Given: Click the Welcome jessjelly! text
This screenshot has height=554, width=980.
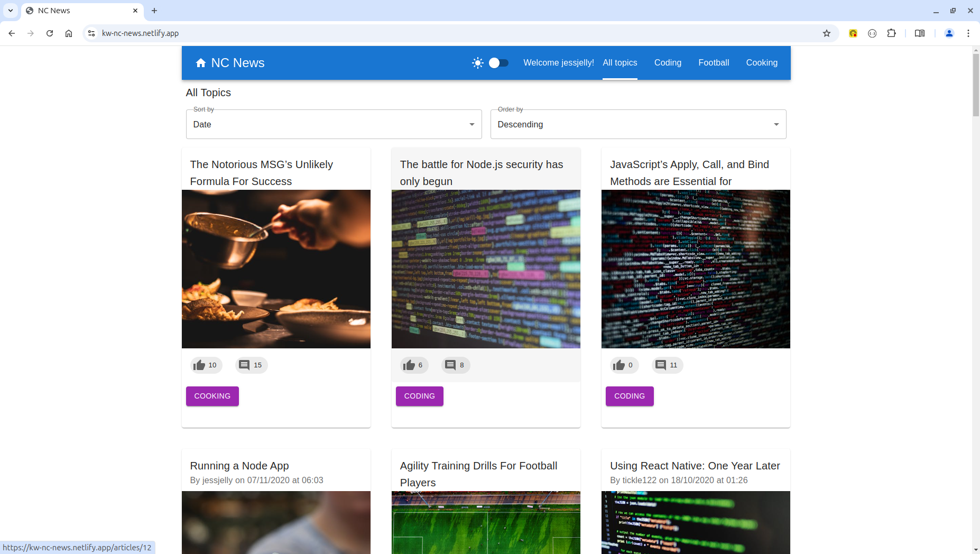Looking at the screenshot, I should [559, 63].
